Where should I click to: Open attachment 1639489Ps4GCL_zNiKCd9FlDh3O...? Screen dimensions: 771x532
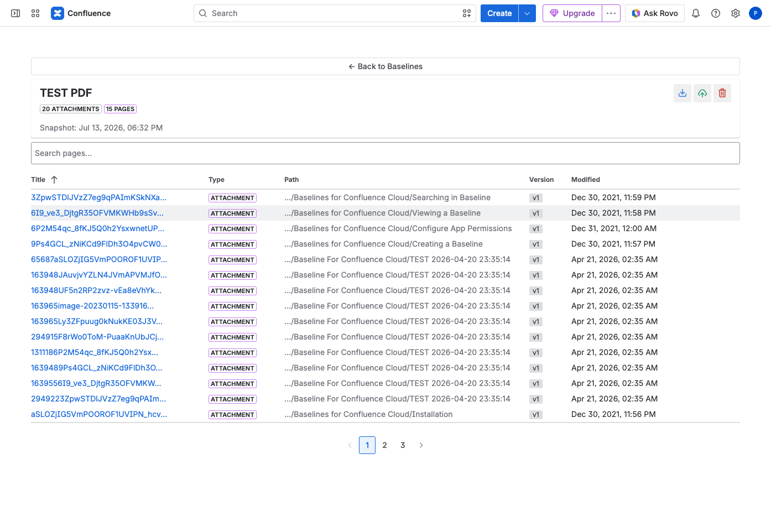tap(97, 368)
